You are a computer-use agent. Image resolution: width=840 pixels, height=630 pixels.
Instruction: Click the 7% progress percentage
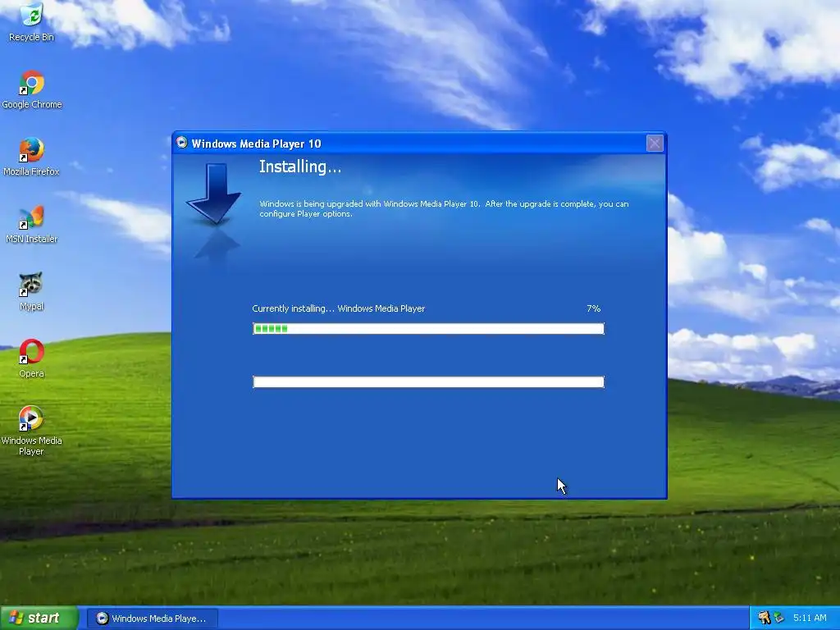[x=594, y=308]
